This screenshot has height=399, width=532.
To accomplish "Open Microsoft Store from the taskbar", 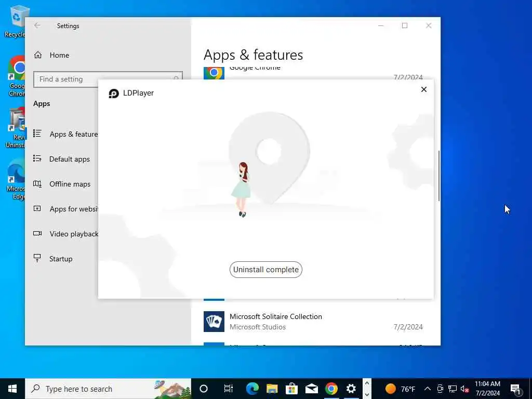I will click(291, 389).
